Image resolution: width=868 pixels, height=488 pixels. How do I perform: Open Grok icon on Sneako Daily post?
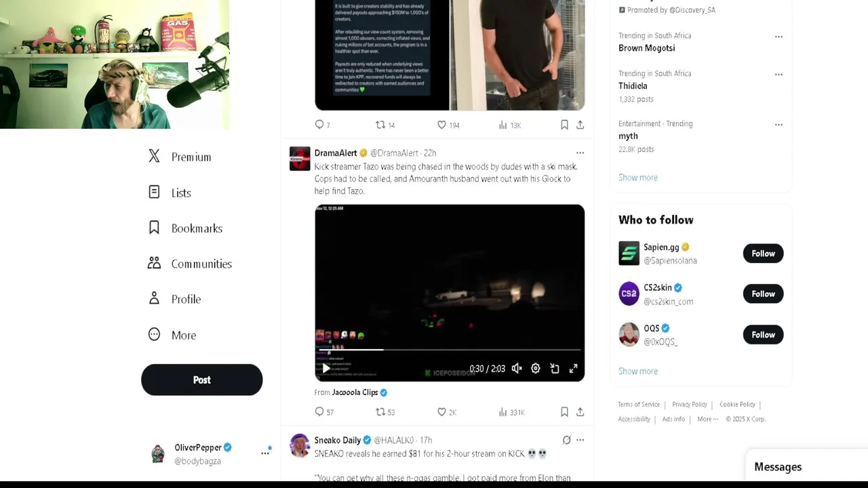point(567,440)
